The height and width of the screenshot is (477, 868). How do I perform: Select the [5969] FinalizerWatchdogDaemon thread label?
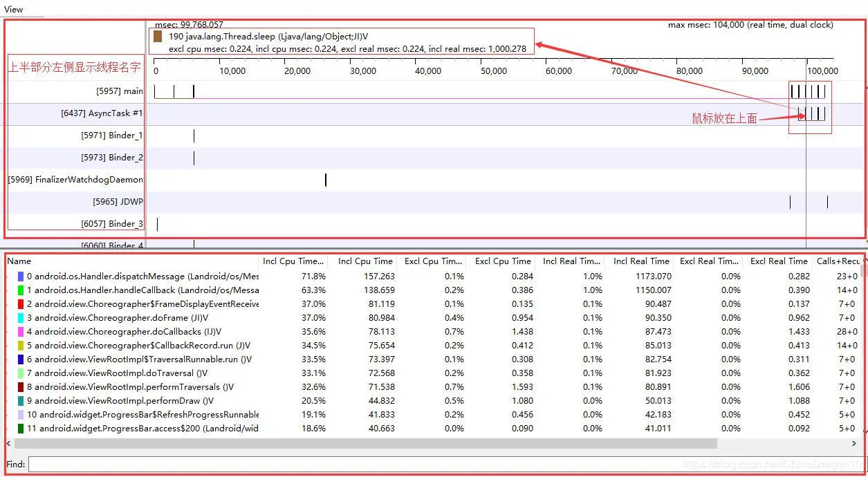75,180
